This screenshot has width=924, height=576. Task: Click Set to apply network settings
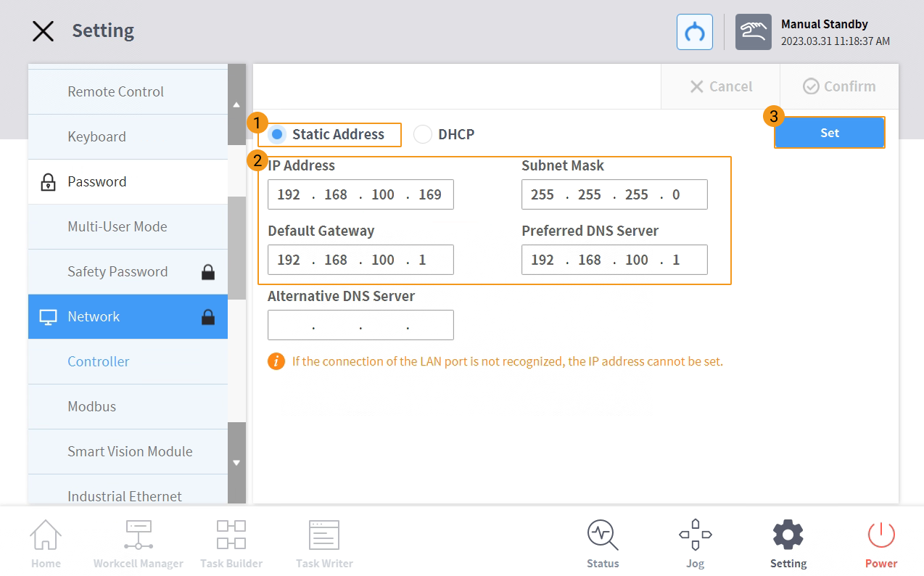point(829,132)
